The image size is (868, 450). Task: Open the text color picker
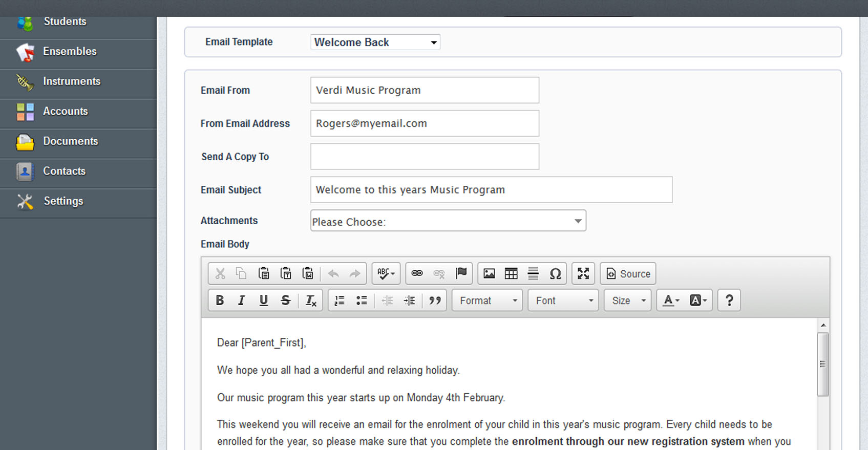[671, 301]
